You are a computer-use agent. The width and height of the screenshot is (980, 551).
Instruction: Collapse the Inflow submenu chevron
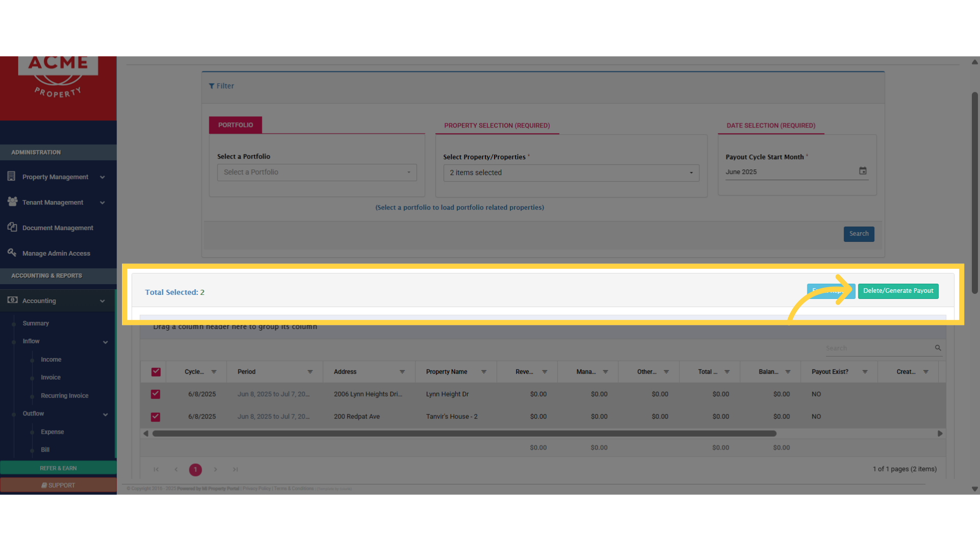click(x=106, y=342)
